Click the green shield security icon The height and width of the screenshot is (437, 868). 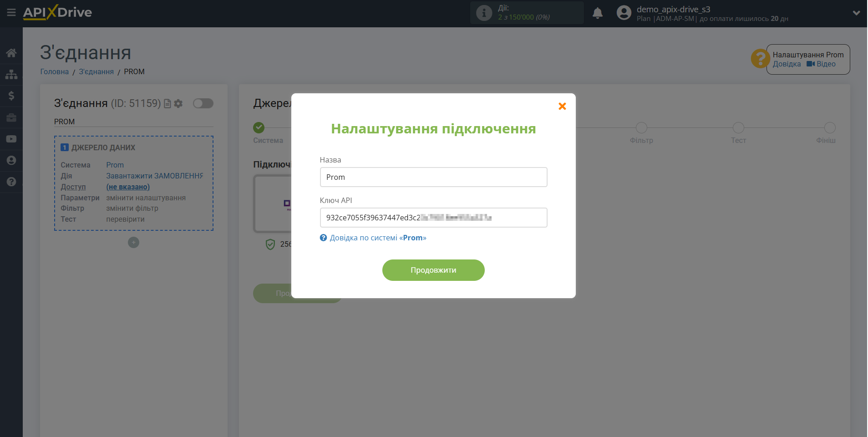tap(270, 244)
